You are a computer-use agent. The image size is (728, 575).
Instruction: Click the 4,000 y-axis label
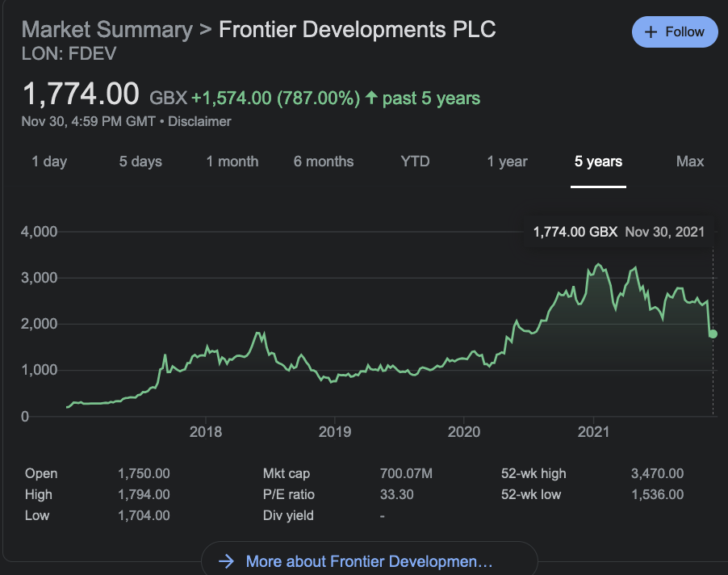(39, 232)
